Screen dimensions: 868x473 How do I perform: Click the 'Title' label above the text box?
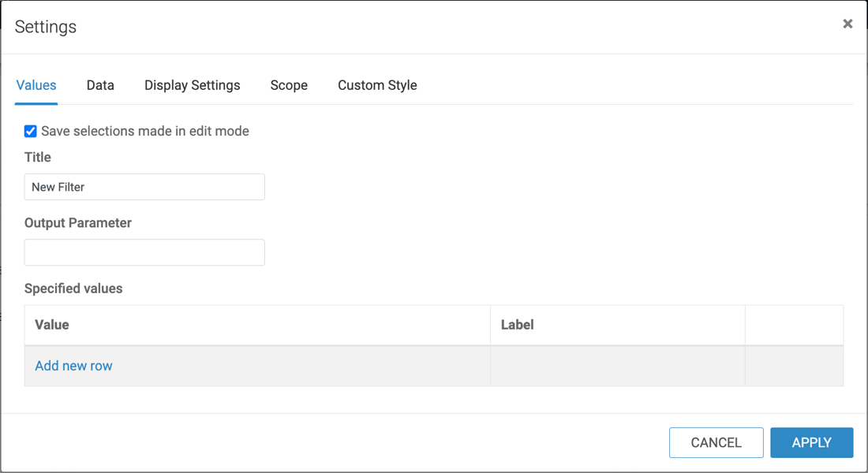click(x=38, y=158)
